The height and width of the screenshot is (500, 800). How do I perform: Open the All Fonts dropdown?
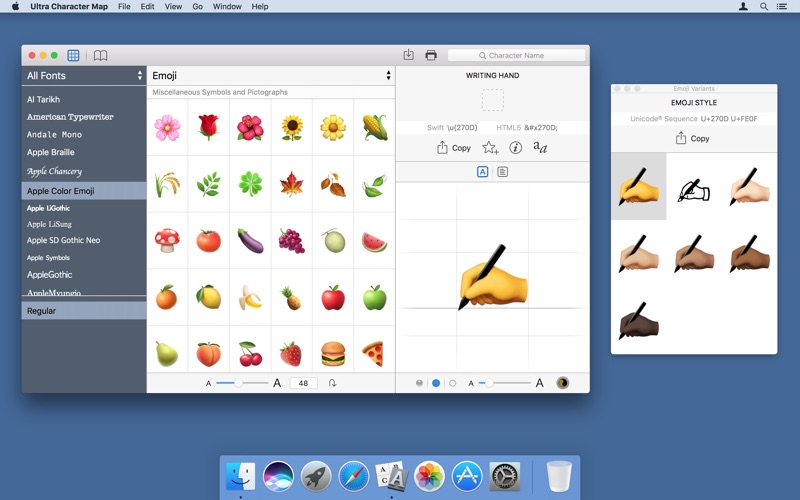(84, 76)
